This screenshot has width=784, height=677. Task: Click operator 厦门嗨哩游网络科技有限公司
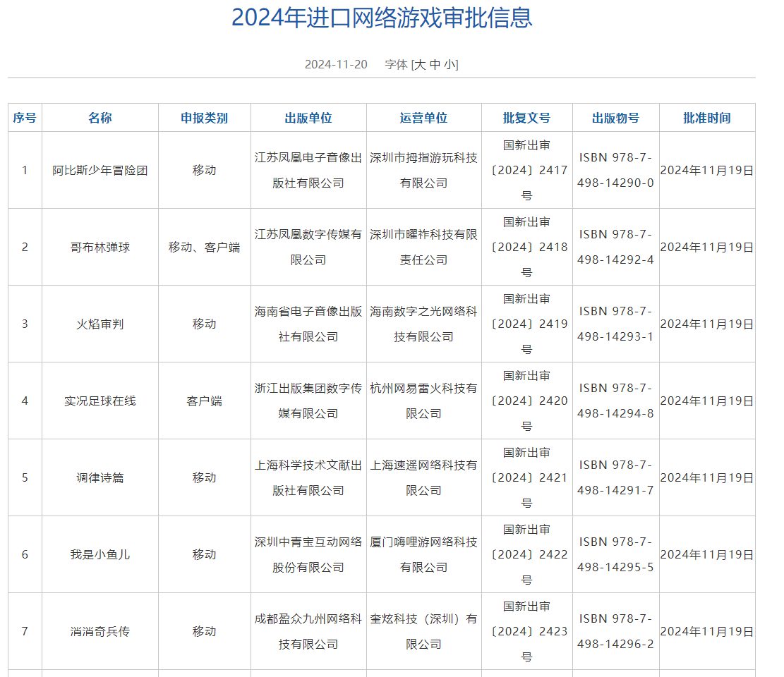point(423,554)
